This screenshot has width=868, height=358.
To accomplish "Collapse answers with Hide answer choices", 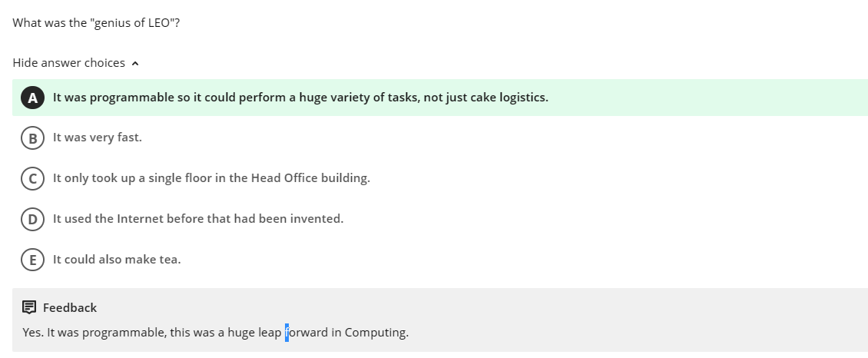I will pyautogui.click(x=68, y=63).
